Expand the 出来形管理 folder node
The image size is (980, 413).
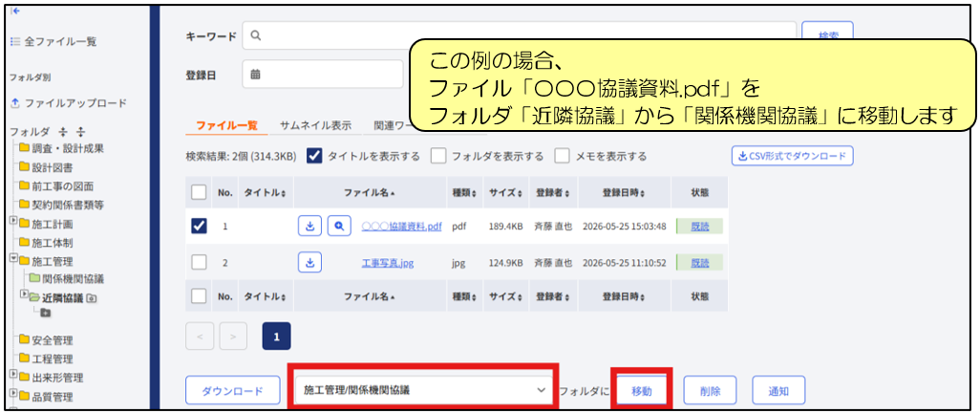(x=14, y=375)
